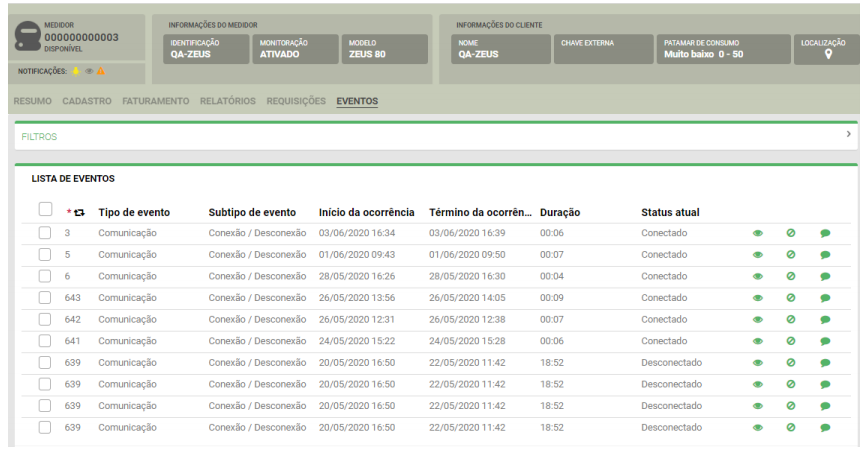Open the comment icon for event 6
Image resolution: width=868 pixels, height=450 pixels.
click(825, 277)
